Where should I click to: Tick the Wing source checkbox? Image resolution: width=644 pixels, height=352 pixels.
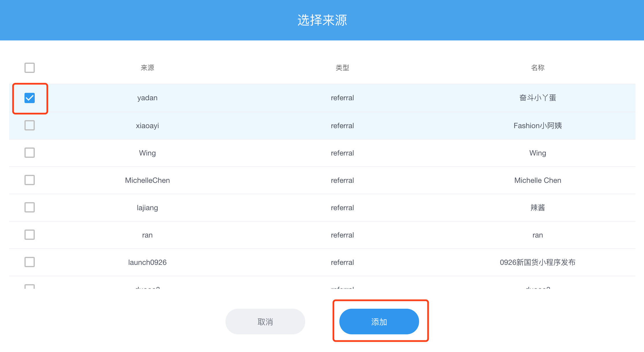coord(30,153)
